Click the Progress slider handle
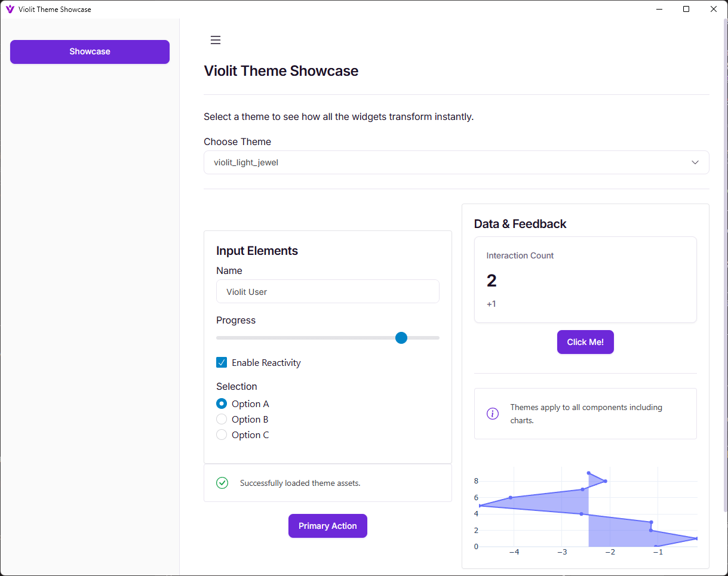Viewport: 728px width, 576px height. [x=401, y=338]
